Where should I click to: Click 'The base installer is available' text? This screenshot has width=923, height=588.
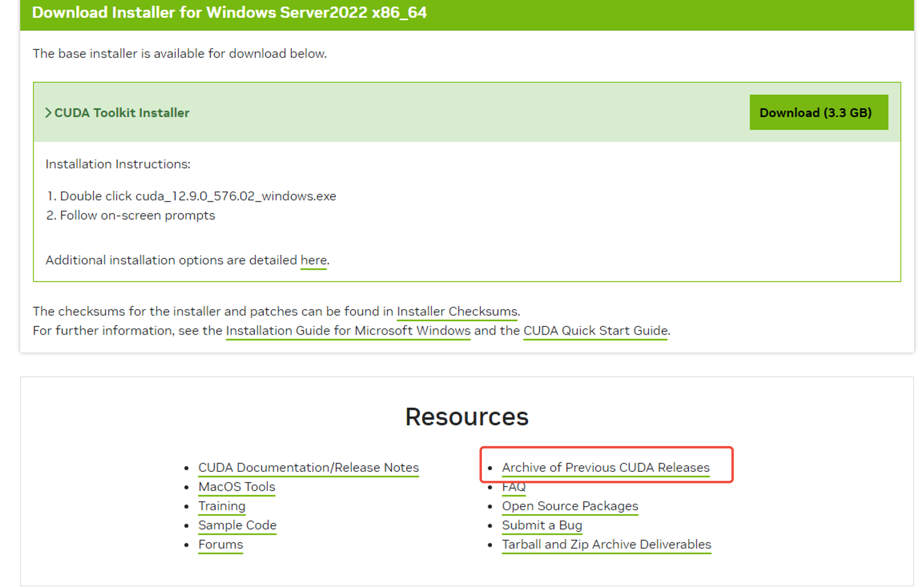click(x=180, y=54)
